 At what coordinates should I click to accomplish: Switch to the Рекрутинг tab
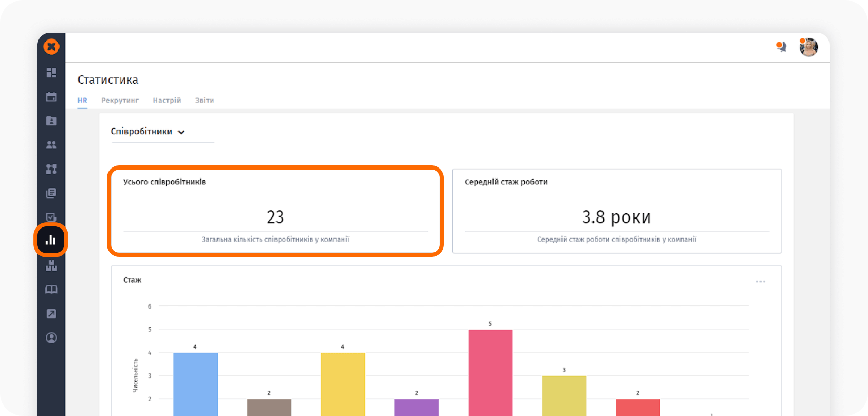point(120,101)
